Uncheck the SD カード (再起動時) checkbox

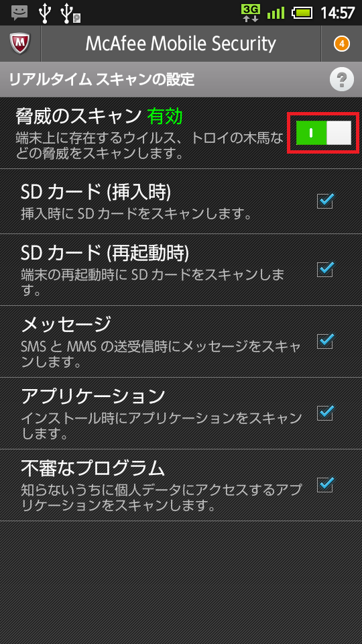click(x=325, y=270)
